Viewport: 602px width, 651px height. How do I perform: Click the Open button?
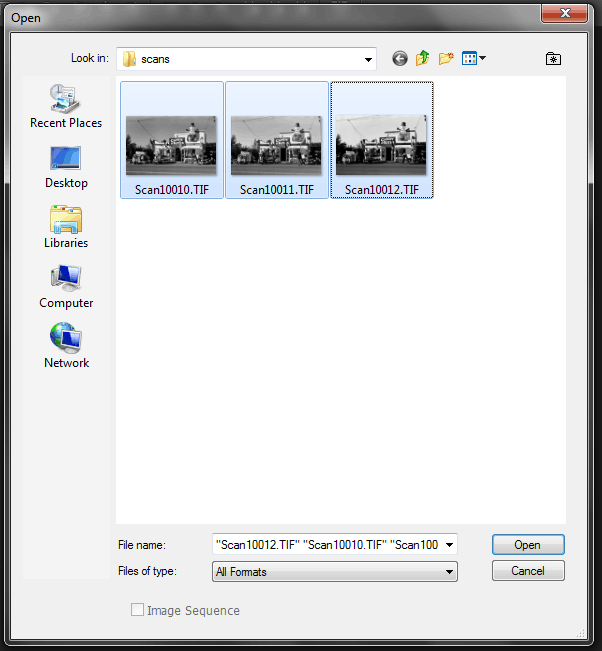click(528, 544)
